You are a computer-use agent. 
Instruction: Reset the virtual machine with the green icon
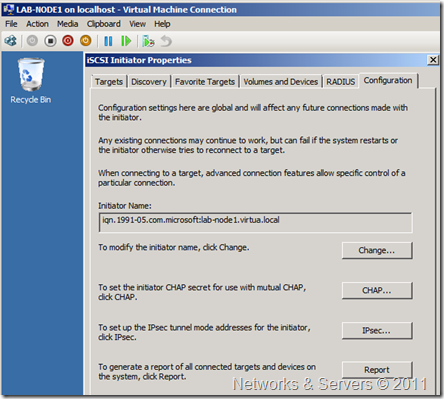coord(126,41)
